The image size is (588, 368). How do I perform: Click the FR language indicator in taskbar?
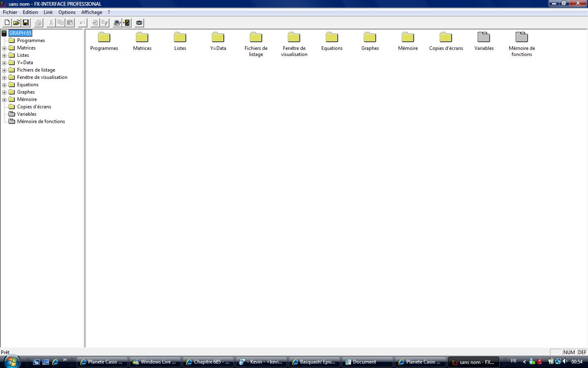click(x=514, y=361)
